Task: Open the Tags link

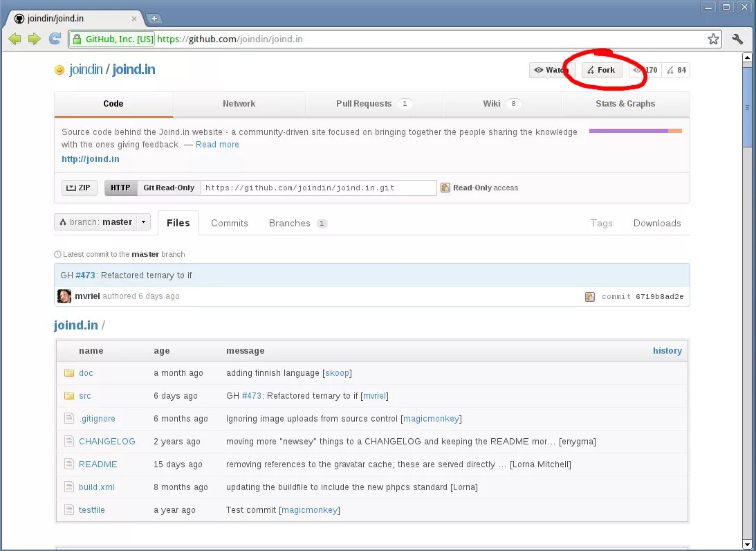Action: [x=601, y=223]
